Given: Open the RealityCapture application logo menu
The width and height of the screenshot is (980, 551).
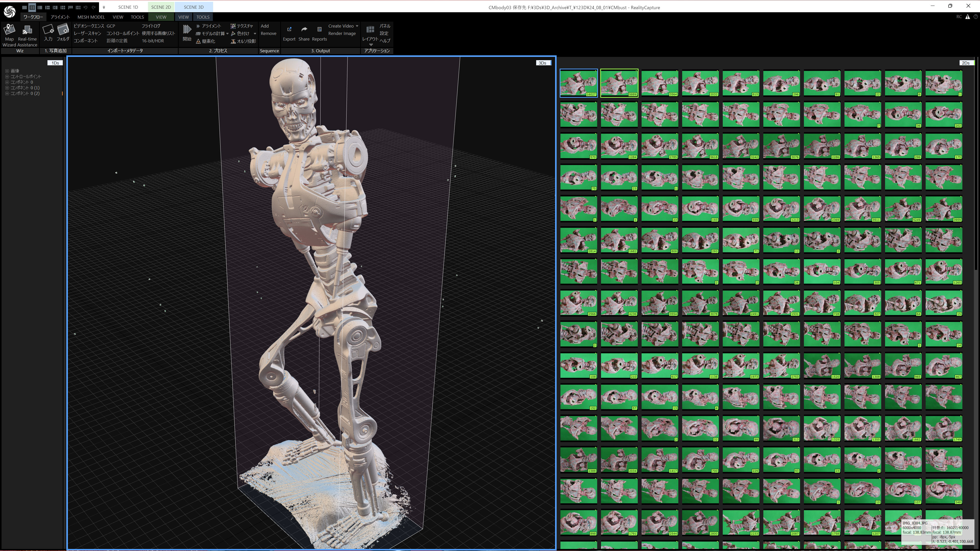Looking at the screenshot, I should point(9,11).
